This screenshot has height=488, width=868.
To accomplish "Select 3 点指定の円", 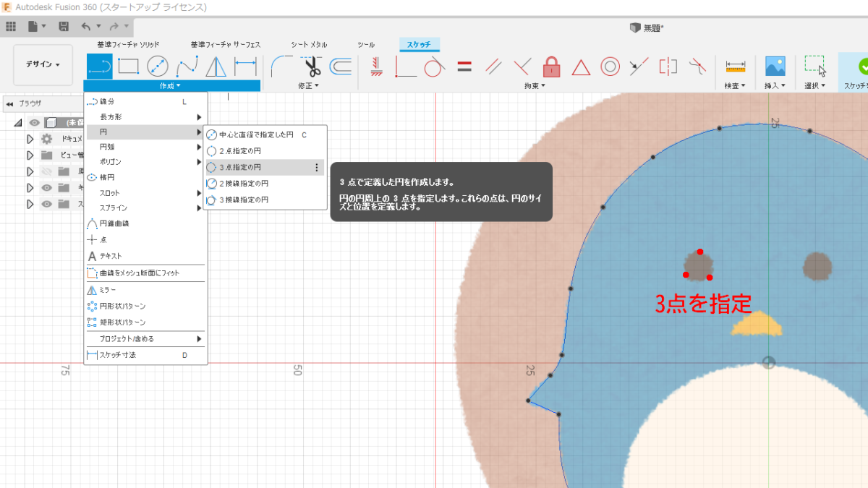I will (x=265, y=167).
